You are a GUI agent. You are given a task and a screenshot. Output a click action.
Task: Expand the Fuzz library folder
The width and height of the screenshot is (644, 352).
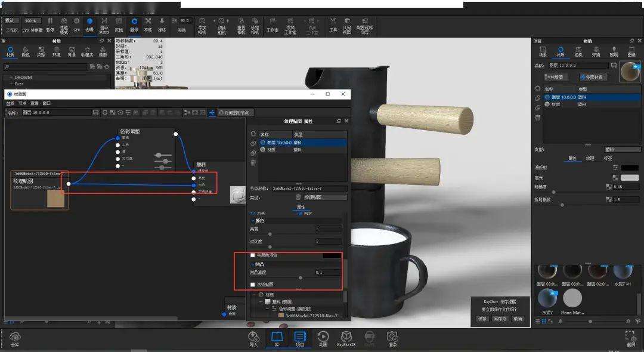tap(11, 84)
